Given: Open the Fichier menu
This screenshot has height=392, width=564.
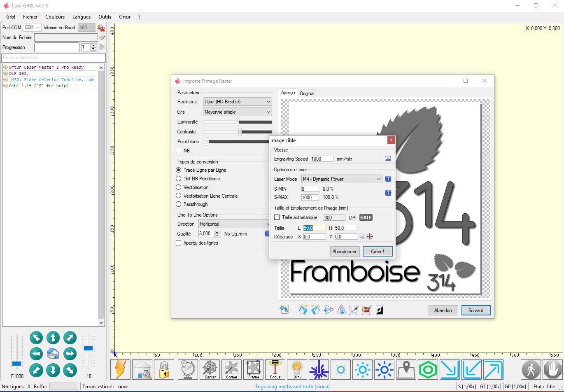Looking at the screenshot, I should pyautogui.click(x=30, y=17).
